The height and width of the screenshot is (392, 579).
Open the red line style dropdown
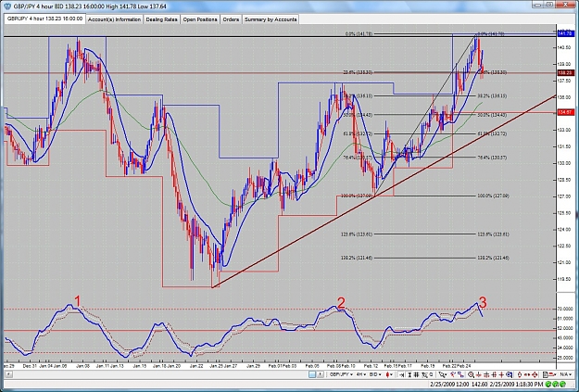pyautogui.click(x=553, y=374)
